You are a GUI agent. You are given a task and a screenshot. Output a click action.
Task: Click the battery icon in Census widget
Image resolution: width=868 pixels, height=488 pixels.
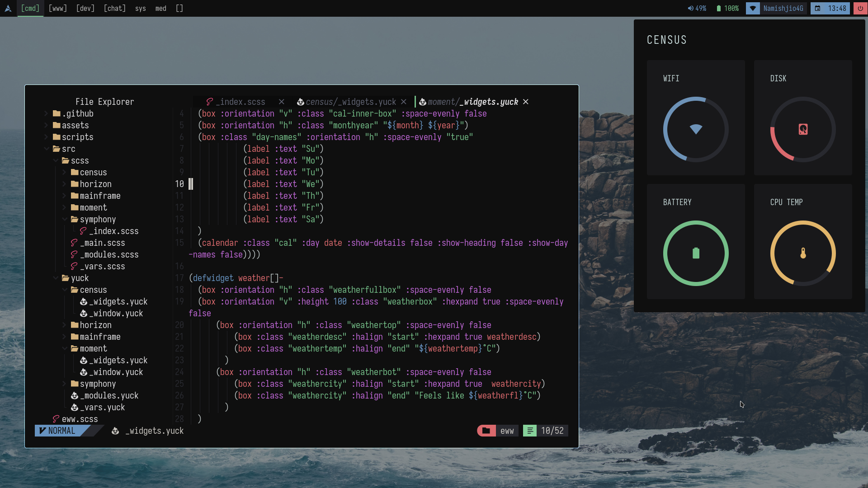[696, 253]
